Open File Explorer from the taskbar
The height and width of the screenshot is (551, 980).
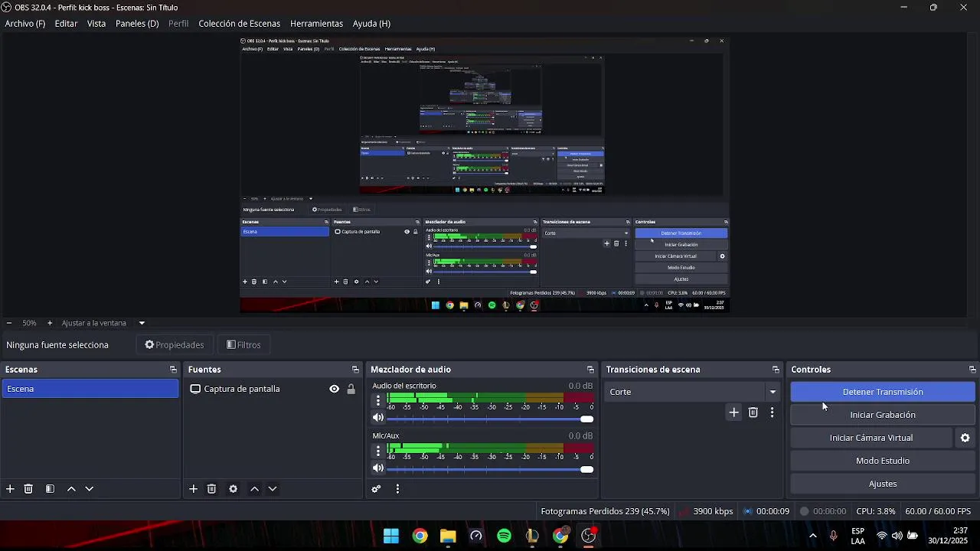[448, 536]
